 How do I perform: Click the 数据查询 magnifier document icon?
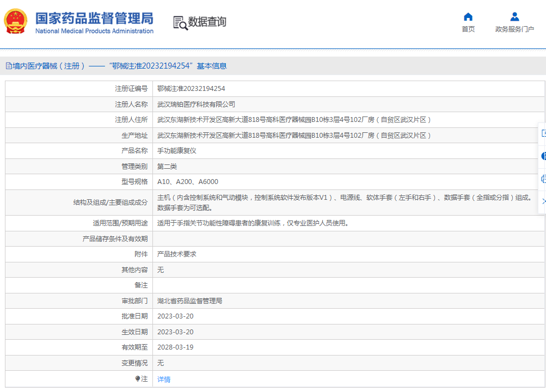coord(180,23)
